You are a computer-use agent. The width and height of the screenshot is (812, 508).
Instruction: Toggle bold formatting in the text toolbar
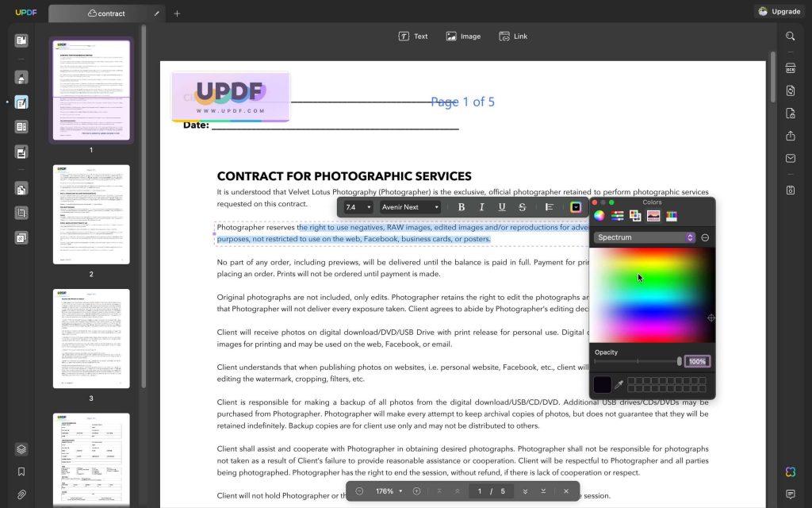(461, 207)
